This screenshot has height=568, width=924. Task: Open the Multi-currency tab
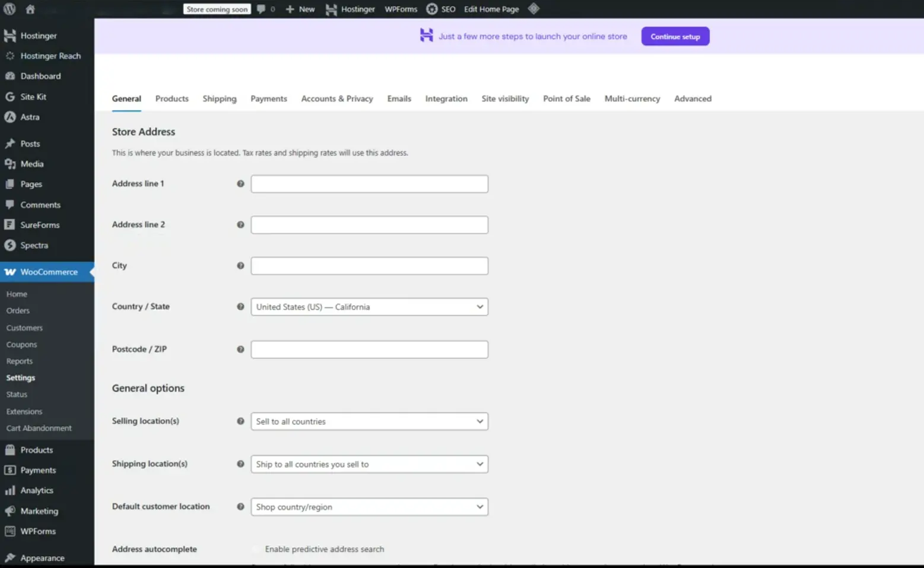point(632,99)
